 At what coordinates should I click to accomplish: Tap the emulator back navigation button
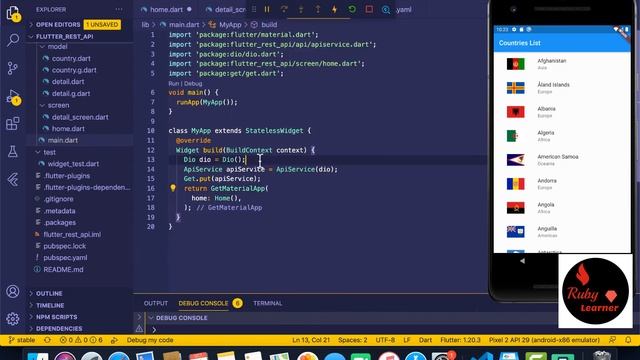(x=522, y=261)
